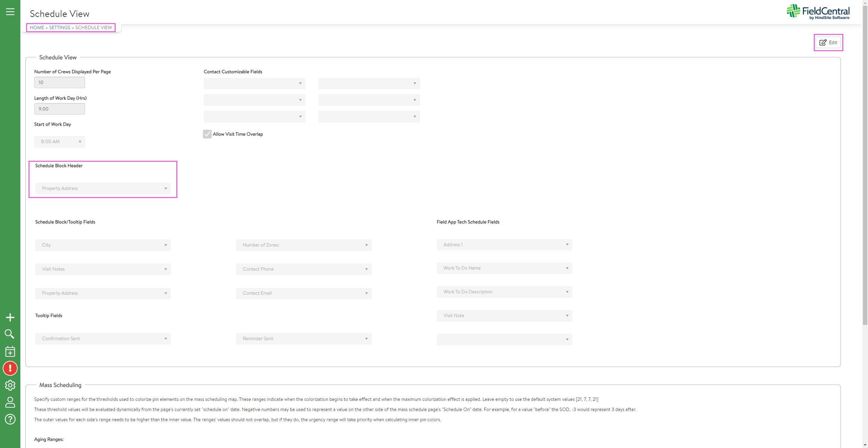Expand the Start of Work Day dropdown
The height and width of the screenshot is (448, 868).
pos(60,142)
